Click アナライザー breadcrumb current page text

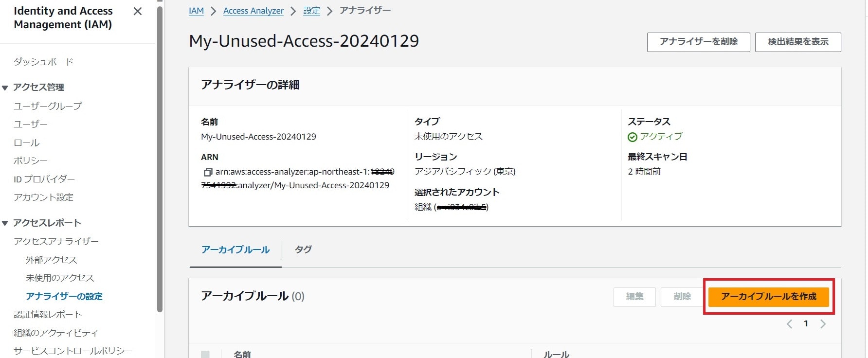coord(365,11)
